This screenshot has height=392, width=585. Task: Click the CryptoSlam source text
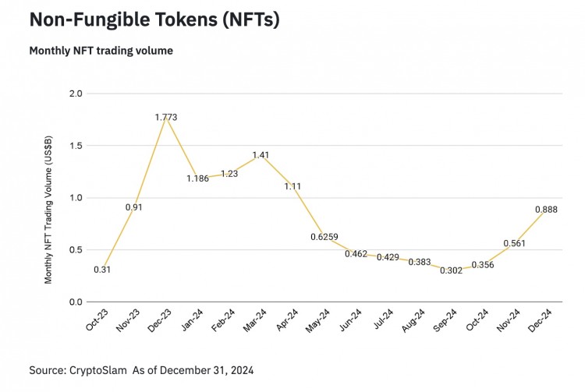click(141, 369)
